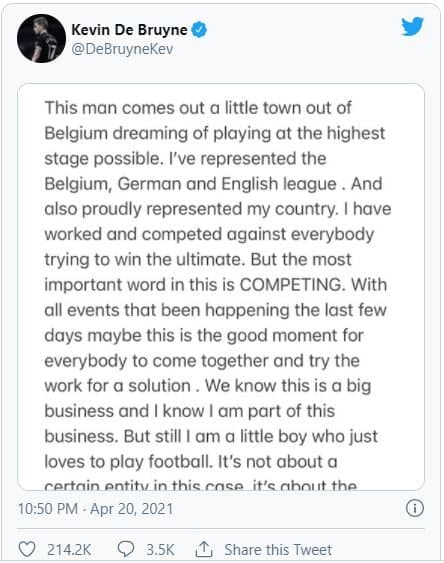This screenshot has width=444, height=563.
Task: Select Share this Tweet
Action: pyautogui.click(x=278, y=550)
